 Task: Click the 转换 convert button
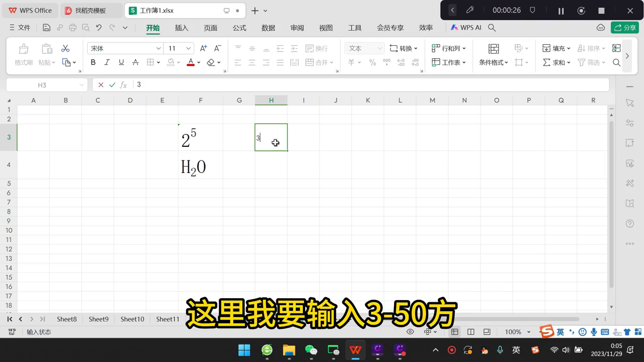[x=404, y=48]
